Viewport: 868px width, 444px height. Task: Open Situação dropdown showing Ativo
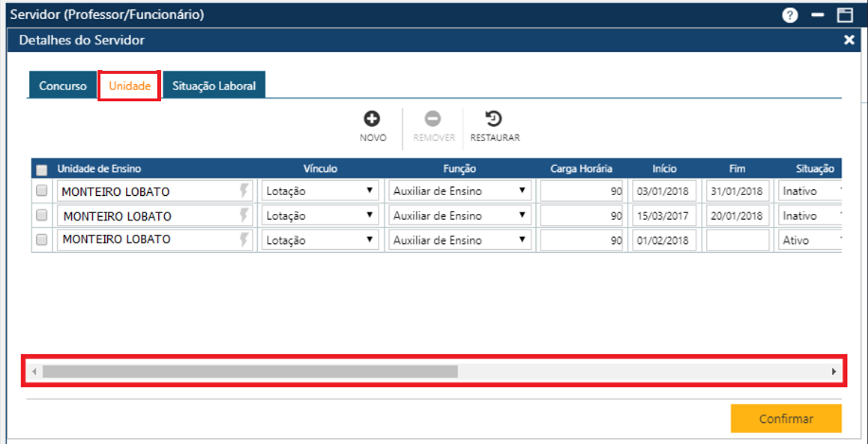point(809,240)
